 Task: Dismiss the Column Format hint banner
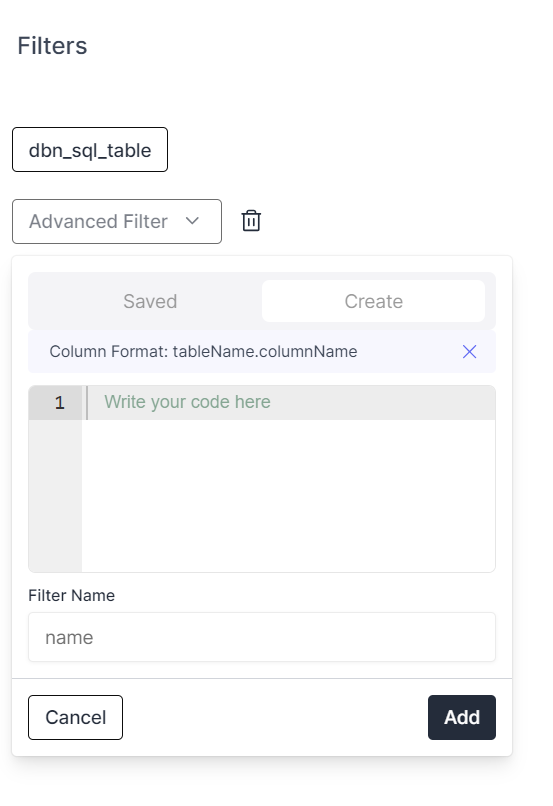pyautogui.click(x=469, y=352)
